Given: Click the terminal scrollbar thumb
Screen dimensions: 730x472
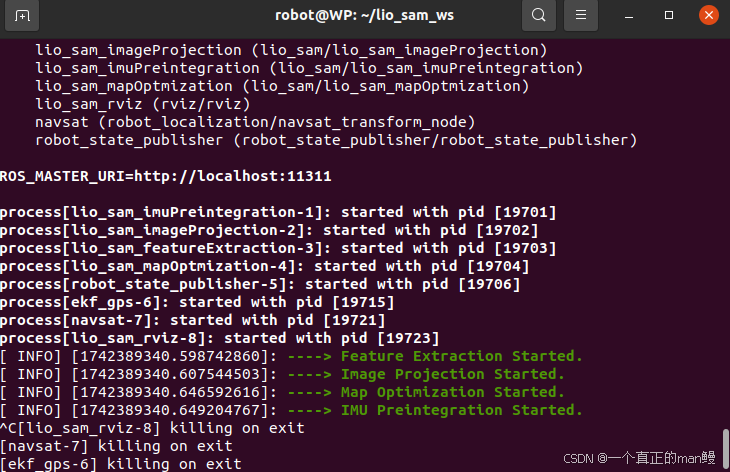Looking at the screenshot, I should pos(726,449).
